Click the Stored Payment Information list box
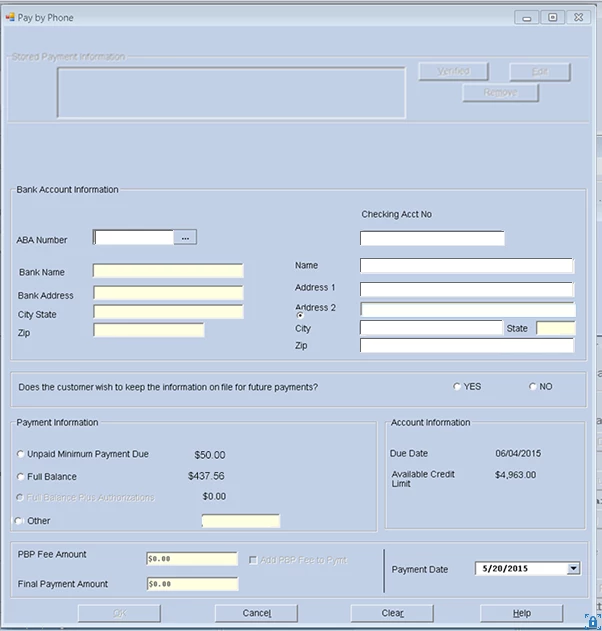This screenshot has height=631, width=602. (231, 93)
